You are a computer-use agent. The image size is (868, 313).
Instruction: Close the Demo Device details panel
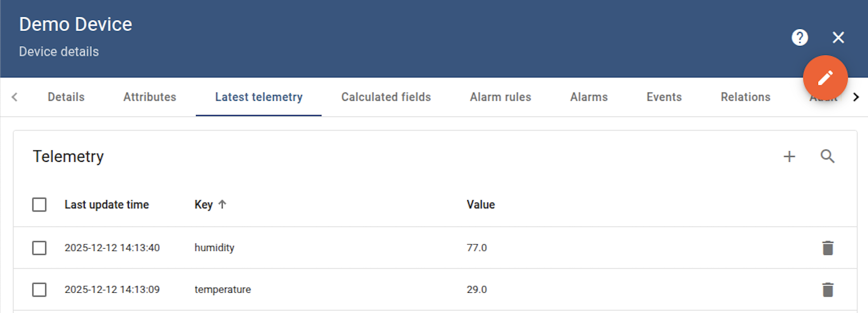(838, 38)
